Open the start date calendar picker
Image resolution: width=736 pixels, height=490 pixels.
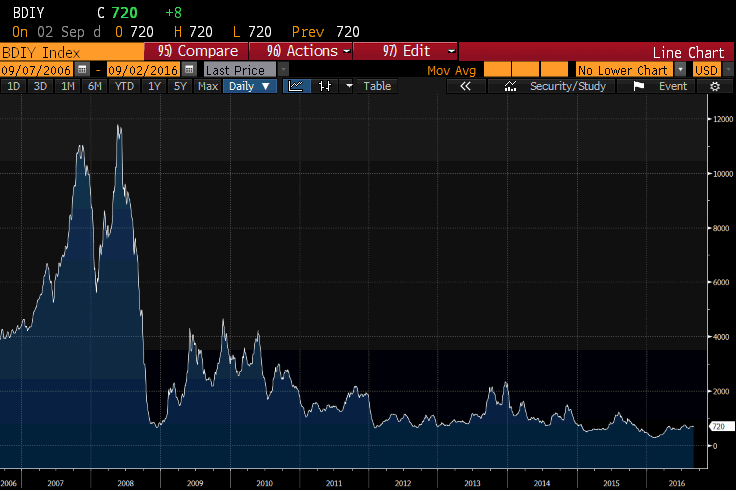[x=82, y=70]
